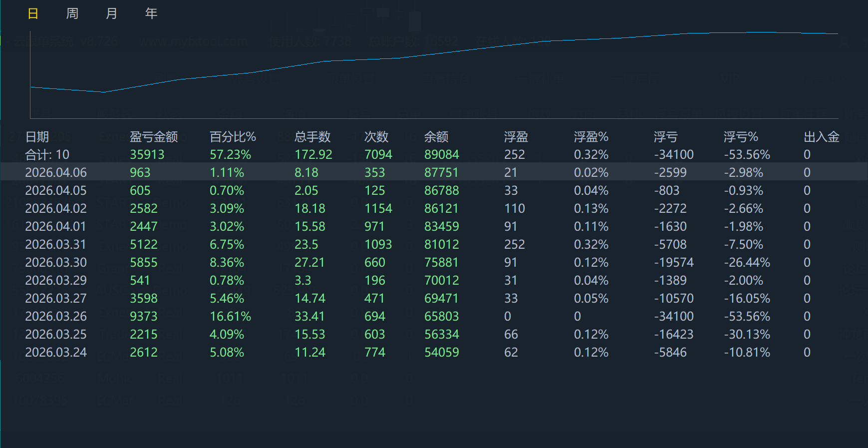This screenshot has height=448, width=868.
Task: Switch to the 年 (yearly) tab
Action: (x=151, y=13)
